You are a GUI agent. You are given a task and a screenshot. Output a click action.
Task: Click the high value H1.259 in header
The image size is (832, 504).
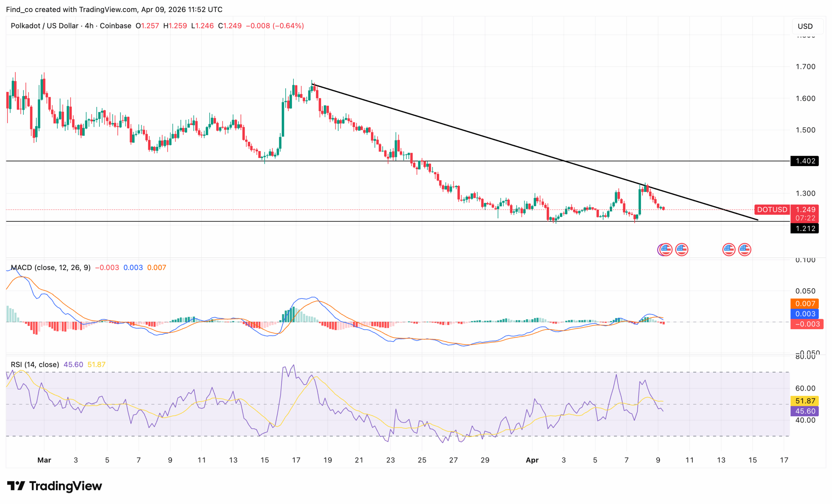[175, 26]
